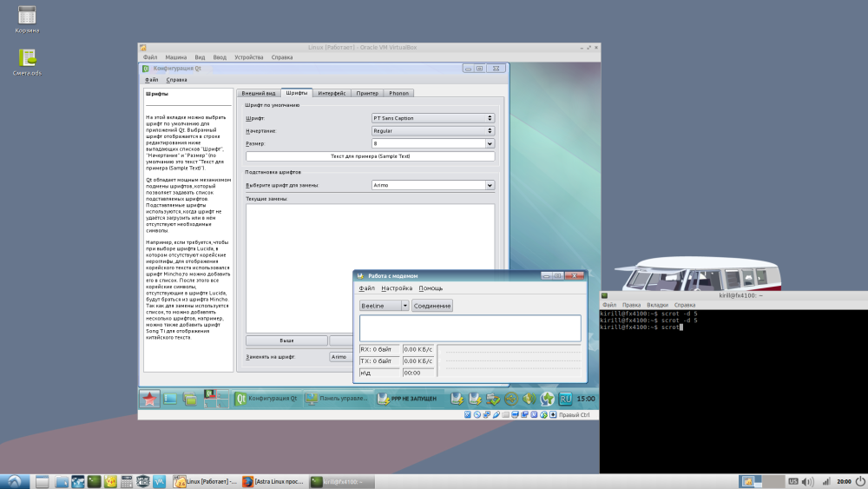Viewport: 868px width, 489px height.
Task: Click the sample text input field
Action: coord(371,156)
